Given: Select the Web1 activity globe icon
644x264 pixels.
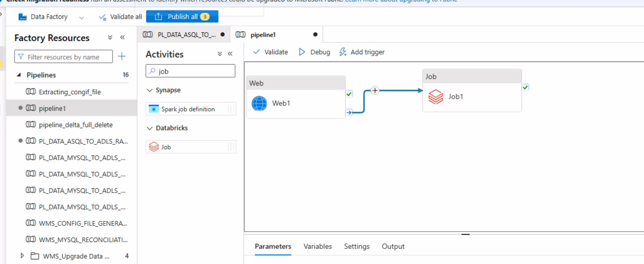Looking at the screenshot, I should (x=259, y=103).
